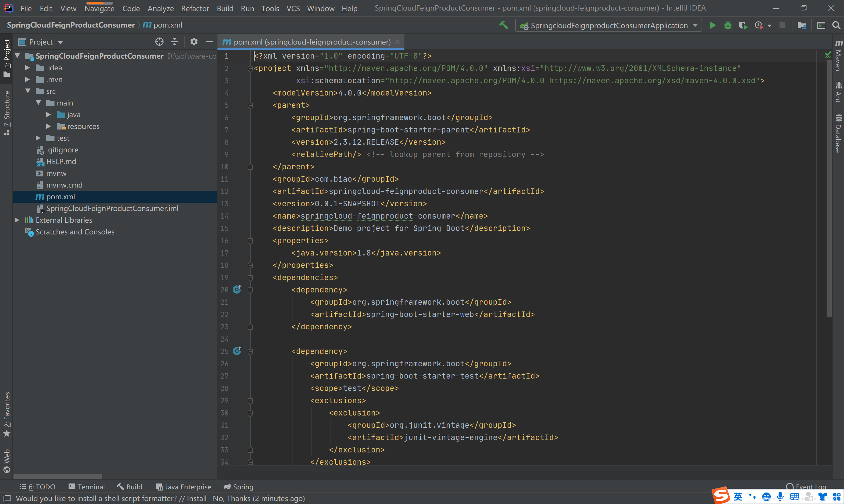Collapse all in the Project panel
Image resolution: width=844 pixels, height=504 pixels.
coord(175,42)
